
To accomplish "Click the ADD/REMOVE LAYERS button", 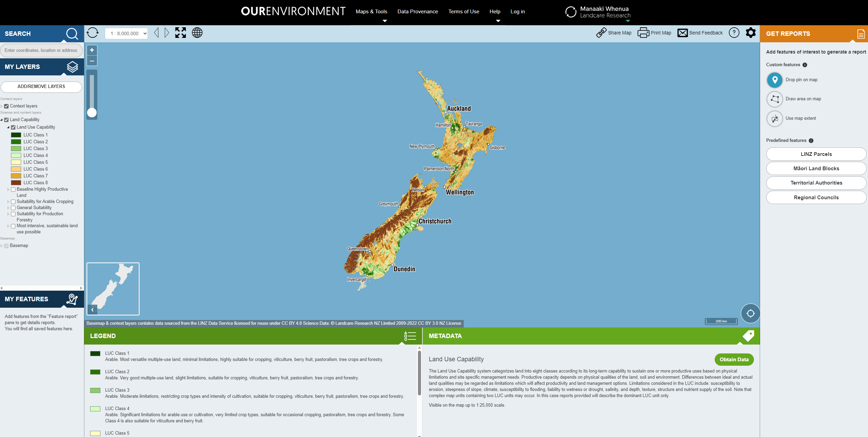I will coord(41,87).
